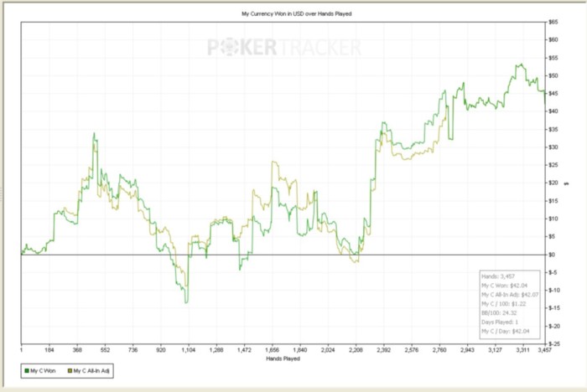Click the 552 x-axis tick label
Viewport: 587px width, 392px height.
105,350
